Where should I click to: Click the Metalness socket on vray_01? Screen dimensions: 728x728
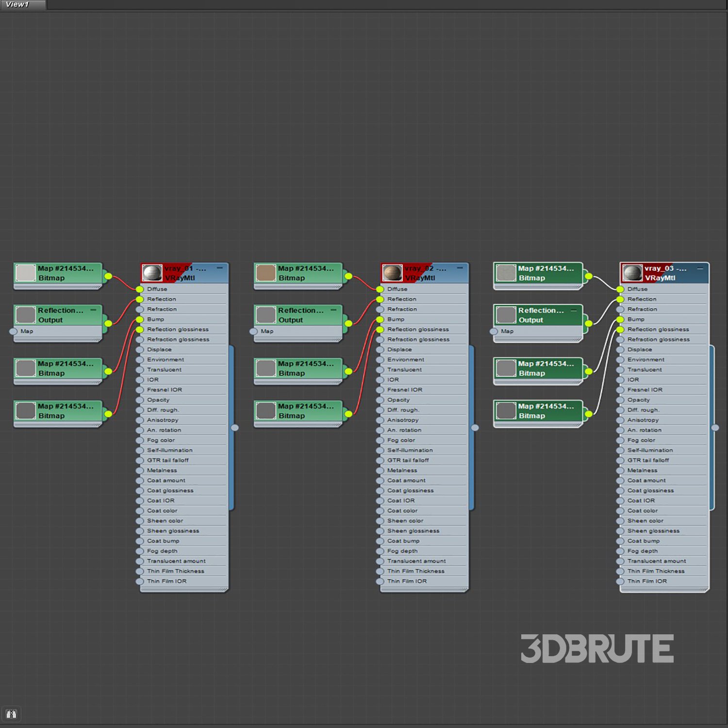[140, 470]
